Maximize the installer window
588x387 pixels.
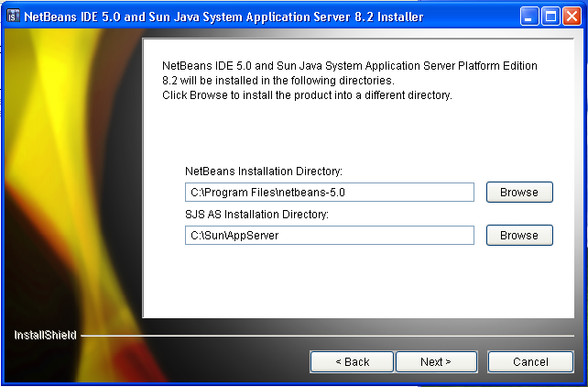tap(550, 17)
